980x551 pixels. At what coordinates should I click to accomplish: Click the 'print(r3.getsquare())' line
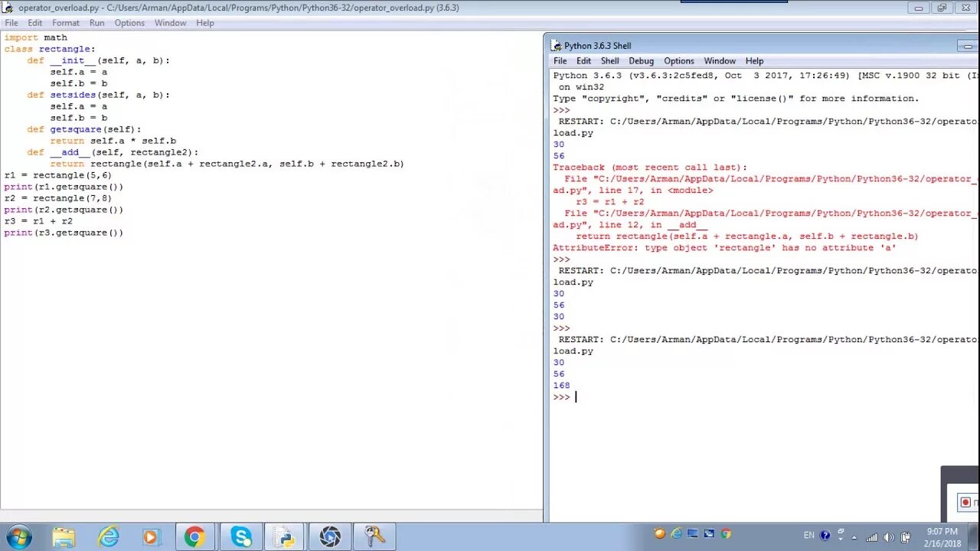click(64, 233)
